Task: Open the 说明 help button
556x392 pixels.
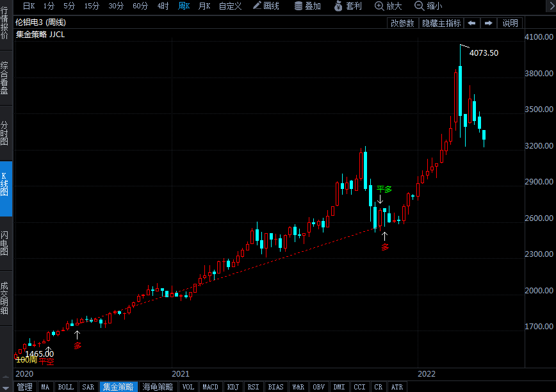Action: 510,23
